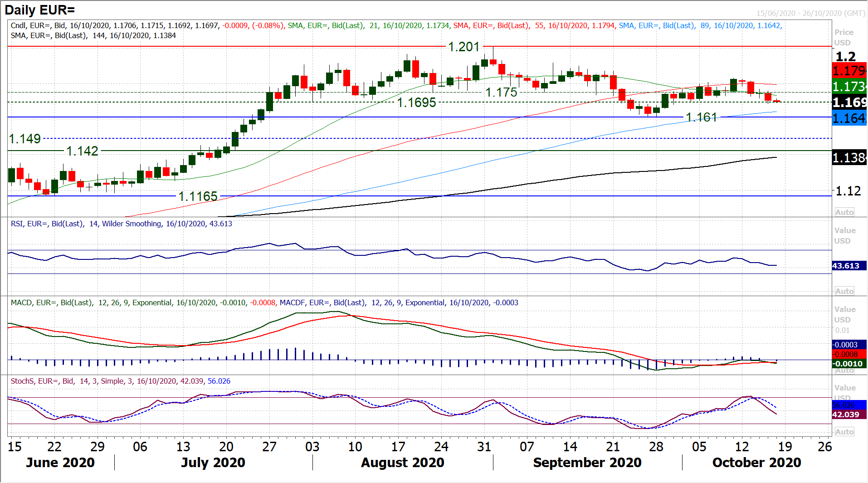The image size is (868, 483).
Task: Select the red 1.179 SMA price tag
Action: click(x=849, y=71)
